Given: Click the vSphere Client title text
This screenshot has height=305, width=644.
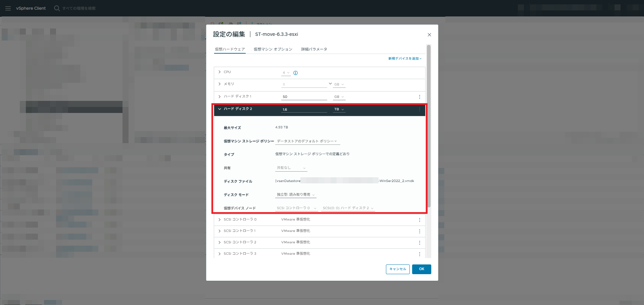Looking at the screenshot, I should [x=31, y=8].
